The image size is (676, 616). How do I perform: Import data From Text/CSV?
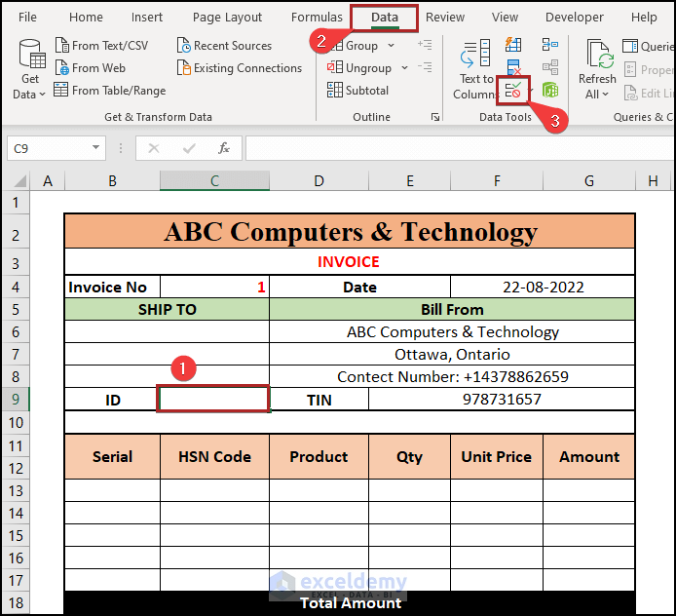tap(101, 45)
